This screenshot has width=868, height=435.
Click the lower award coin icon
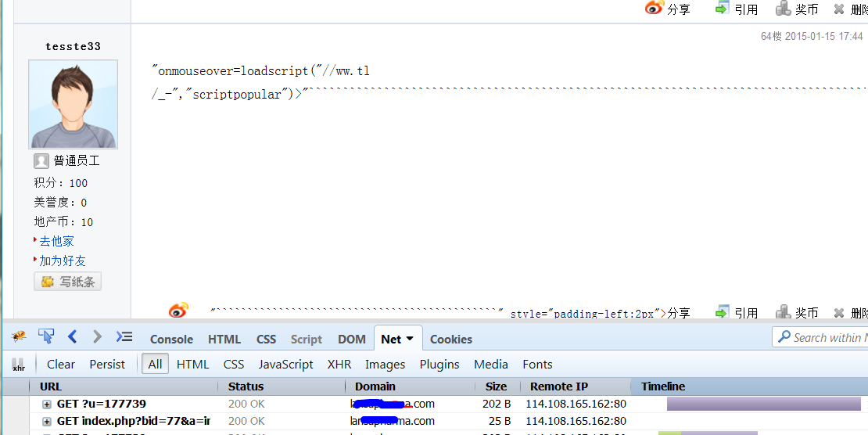click(x=784, y=311)
